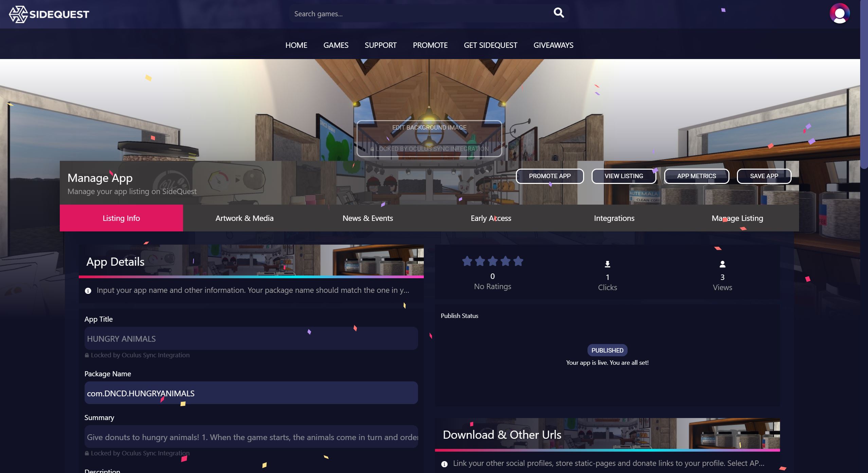Viewport: 868px width, 473px height.
Task: Switch to Manage Listing tab
Action: pyautogui.click(x=737, y=218)
